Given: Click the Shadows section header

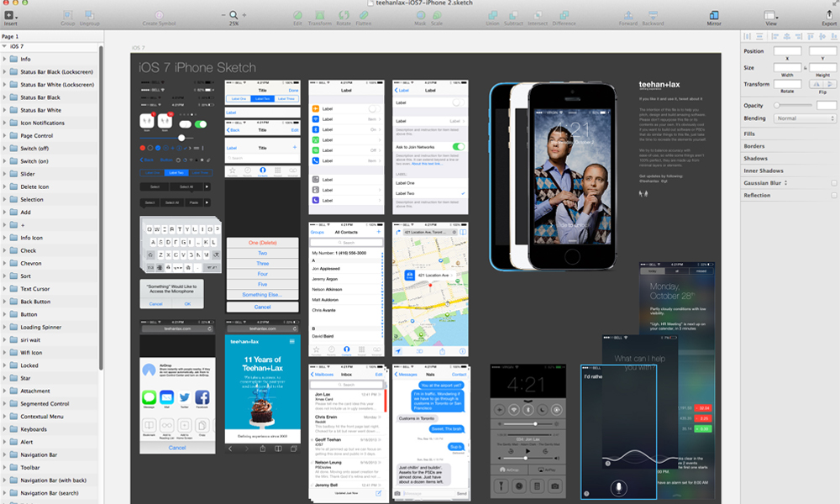Looking at the screenshot, I should click(x=755, y=159).
